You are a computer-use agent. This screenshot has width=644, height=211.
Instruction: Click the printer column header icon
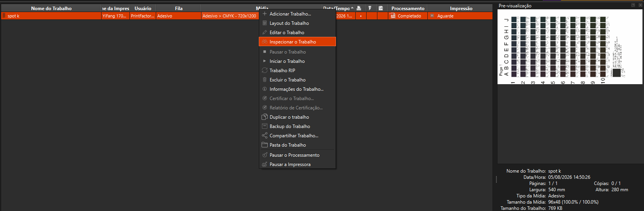359,8
